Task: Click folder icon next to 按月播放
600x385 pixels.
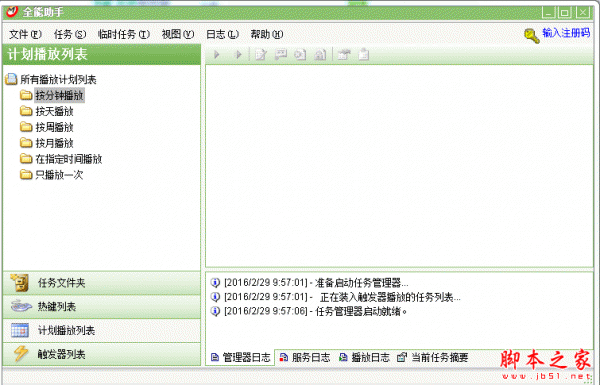Action: point(26,143)
